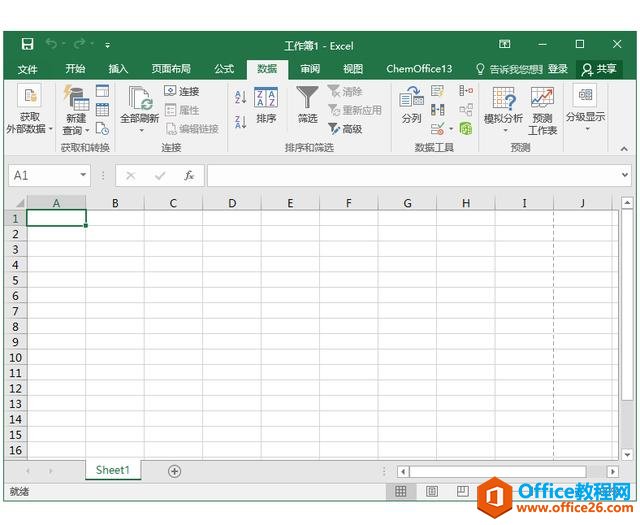Switch to the 视图 tab
640x525 pixels.
pyautogui.click(x=353, y=69)
